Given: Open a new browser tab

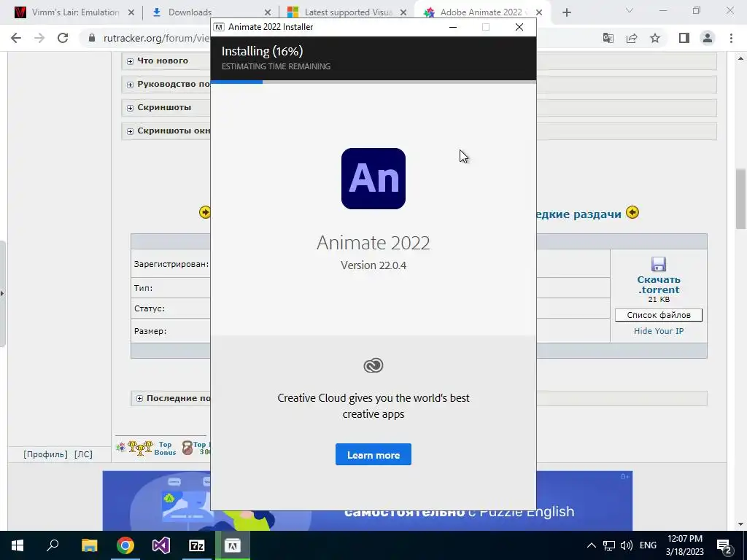Looking at the screenshot, I should point(566,12).
